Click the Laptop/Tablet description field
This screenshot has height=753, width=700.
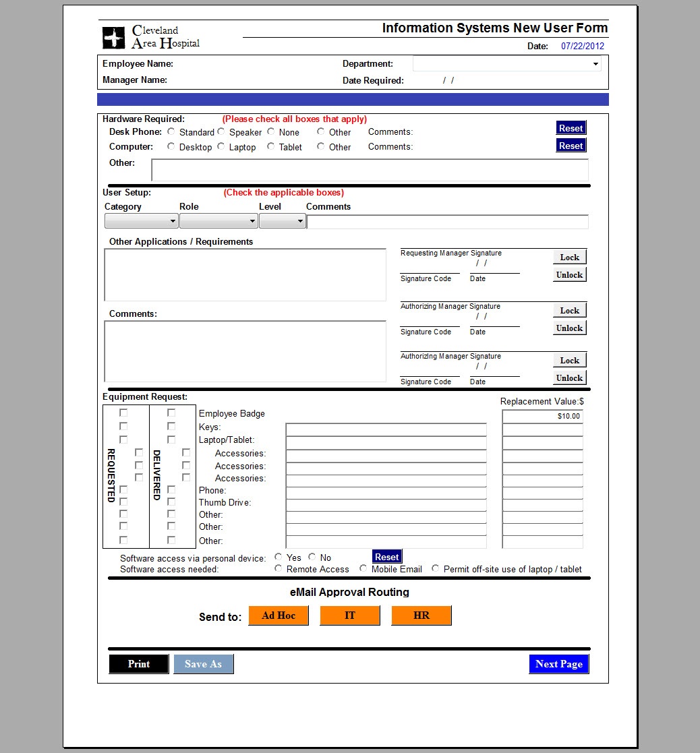click(386, 443)
